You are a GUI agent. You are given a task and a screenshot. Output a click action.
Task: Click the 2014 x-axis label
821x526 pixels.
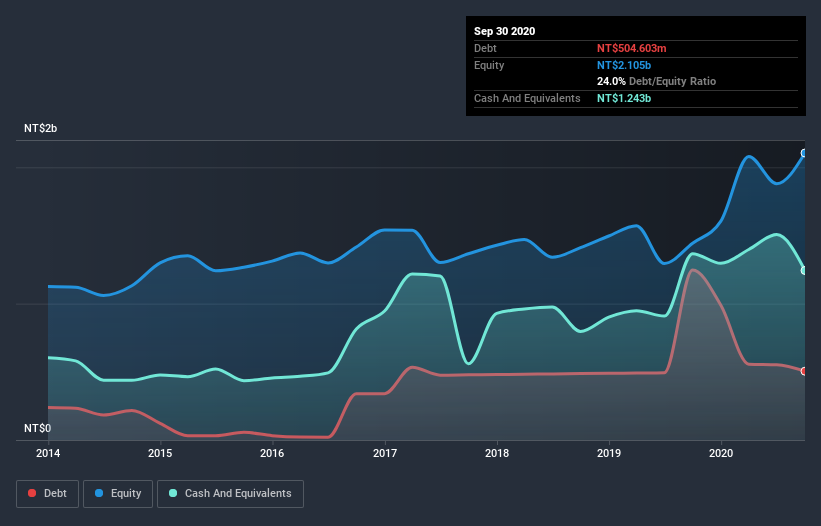click(48, 453)
